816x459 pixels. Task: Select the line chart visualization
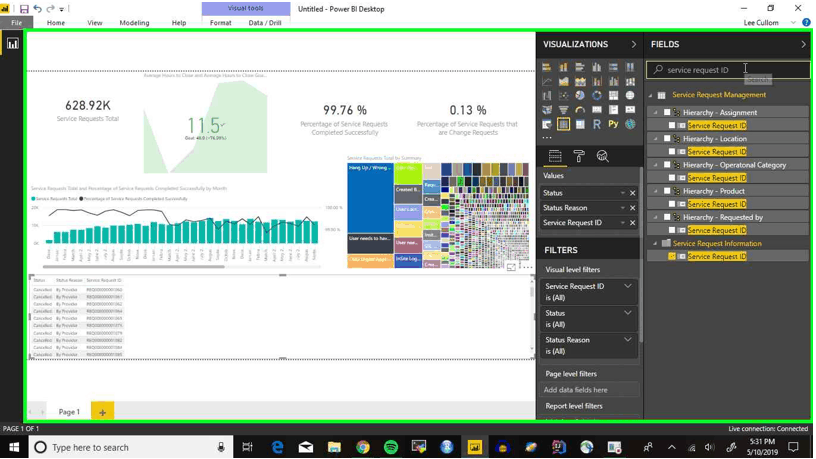(x=546, y=81)
